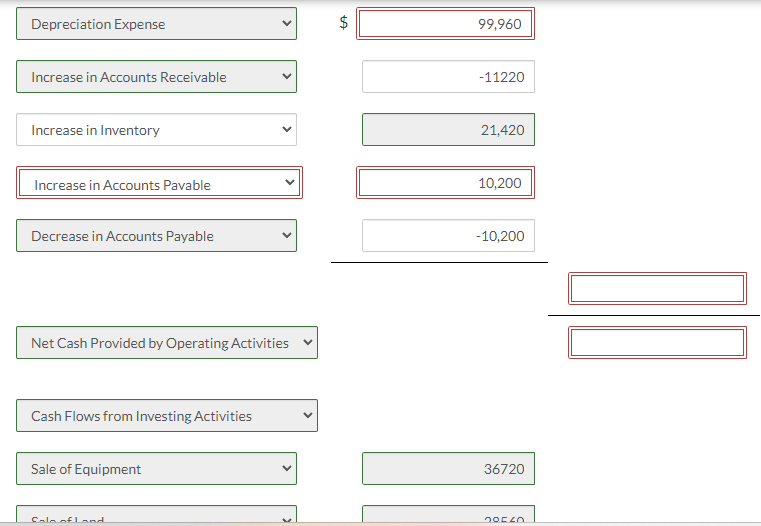Screen dimensions: 761x526
Task: Open the Increase in Accounts Payable dropdown
Action: tap(159, 182)
